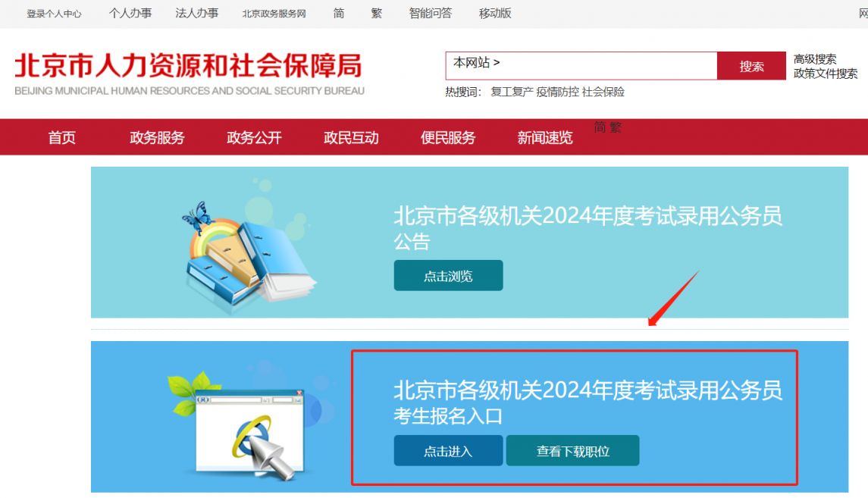Click the 登录个人中心 login link
This screenshot has height=498, width=868.
54,14
